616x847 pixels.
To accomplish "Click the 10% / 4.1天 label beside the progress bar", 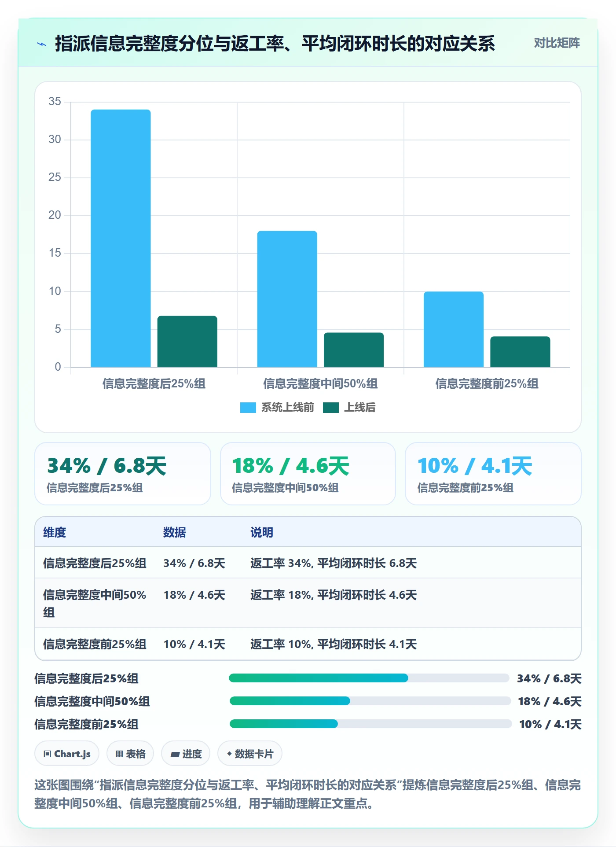I will point(550,724).
